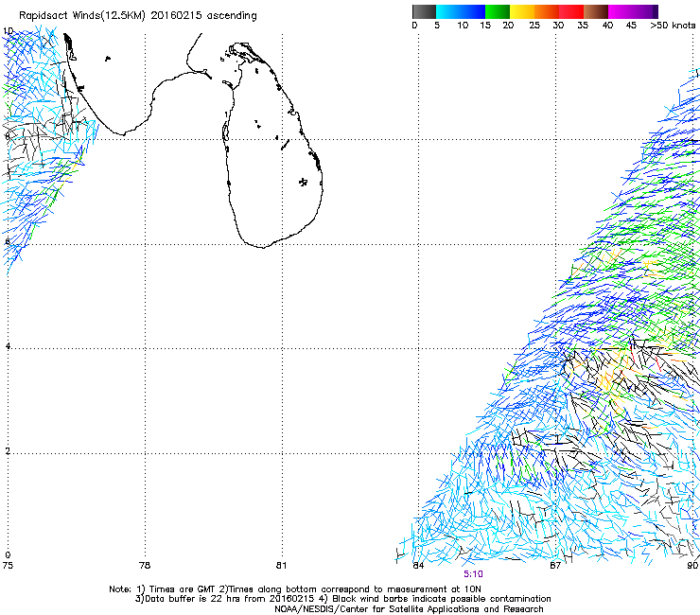This screenshot has width=700, height=615.
Task: Click the NOAA/NESDIS credit line
Action: 409,609
